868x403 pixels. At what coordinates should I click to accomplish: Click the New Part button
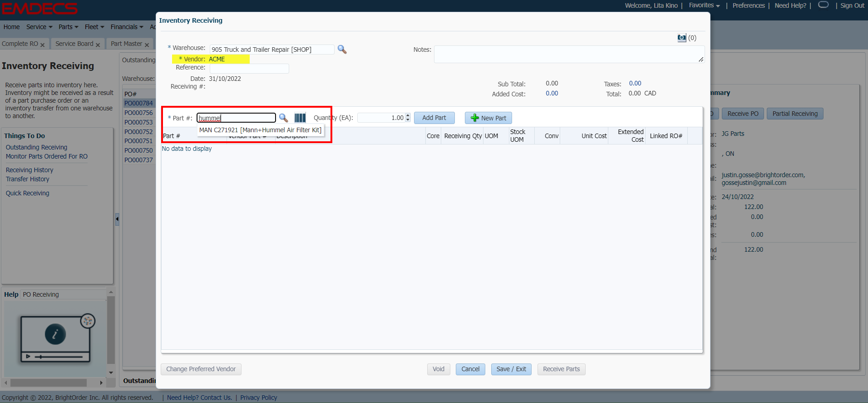coord(488,118)
